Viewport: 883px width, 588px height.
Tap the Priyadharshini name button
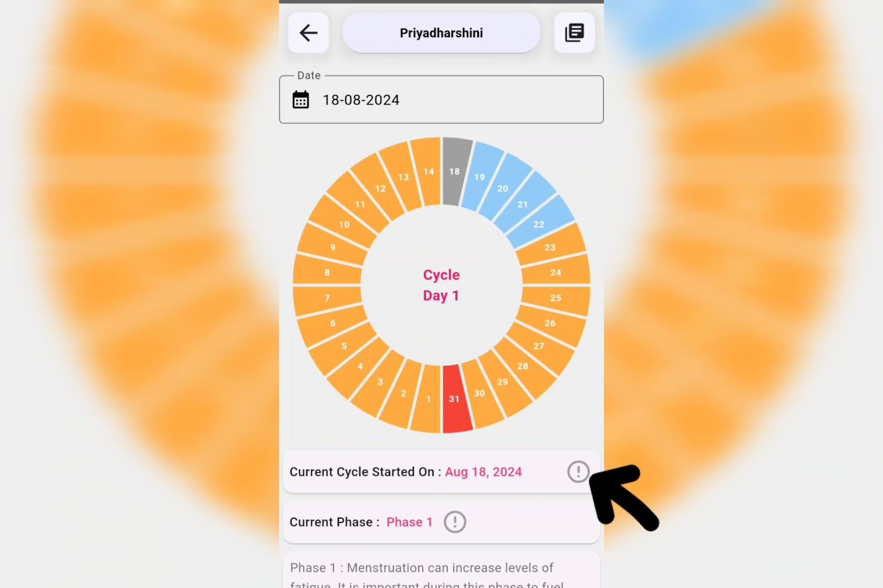point(441,33)
